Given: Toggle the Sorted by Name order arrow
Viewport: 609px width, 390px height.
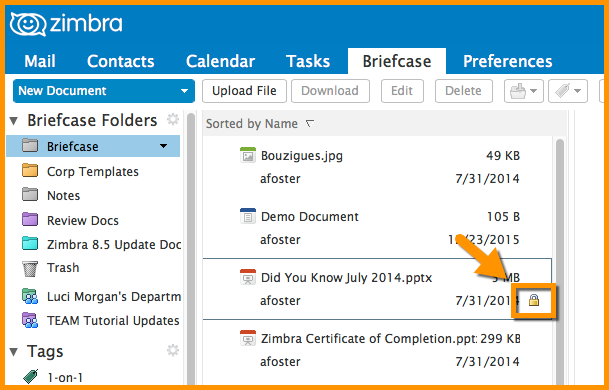Looking at the screenshot, I should (310, 124).
